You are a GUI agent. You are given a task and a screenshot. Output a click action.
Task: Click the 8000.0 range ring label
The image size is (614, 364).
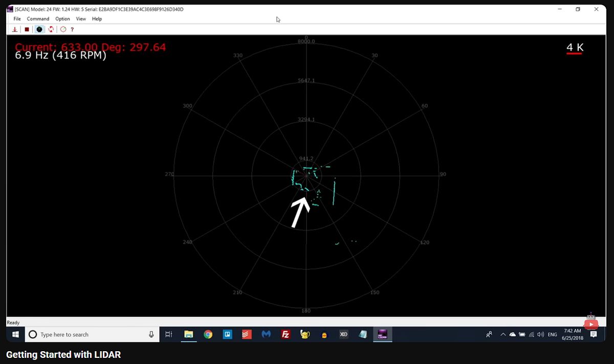pos(306,41)
